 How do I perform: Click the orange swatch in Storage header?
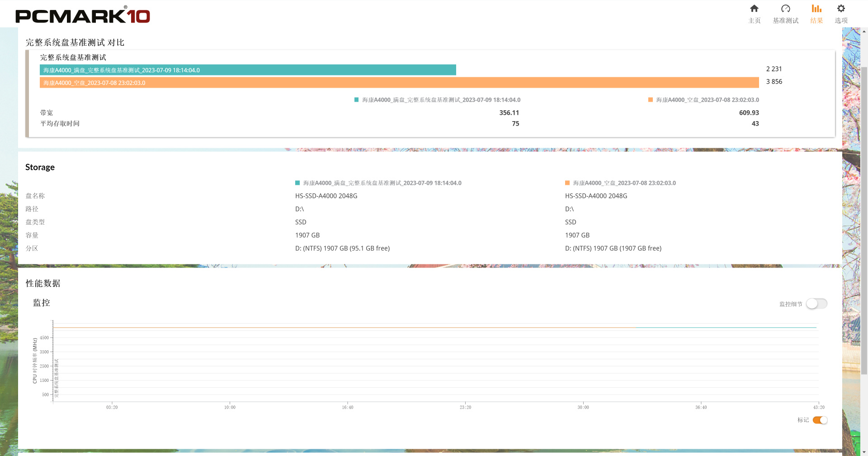pos(567,183)
